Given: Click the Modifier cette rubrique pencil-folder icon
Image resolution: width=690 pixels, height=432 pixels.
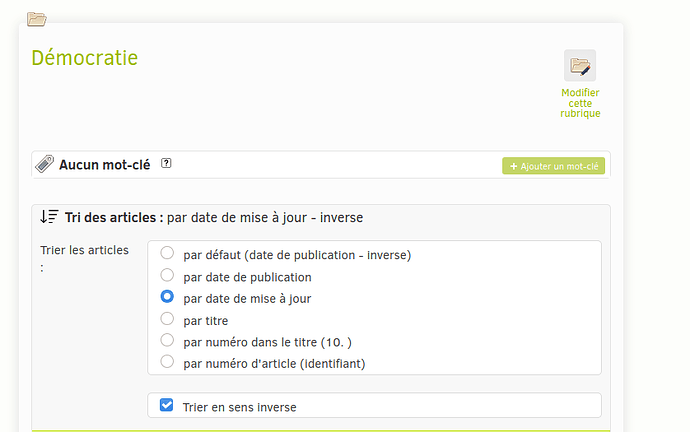Looking at the screenshot, I should coord(580,66).
